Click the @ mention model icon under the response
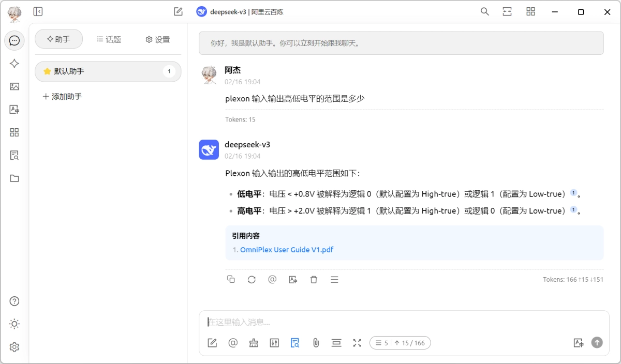 point(272,279)
